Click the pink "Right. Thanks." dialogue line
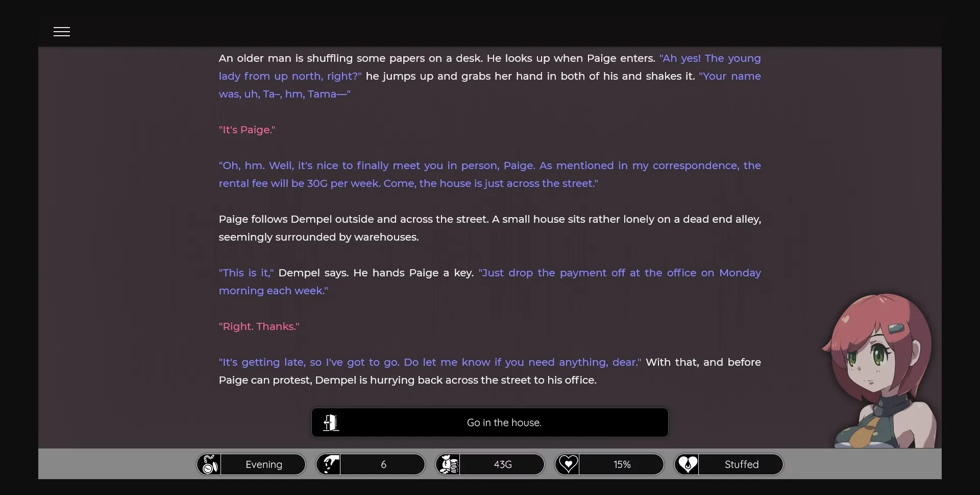The width and height of the screenshot is (980, 495). [x=259, y=326]
